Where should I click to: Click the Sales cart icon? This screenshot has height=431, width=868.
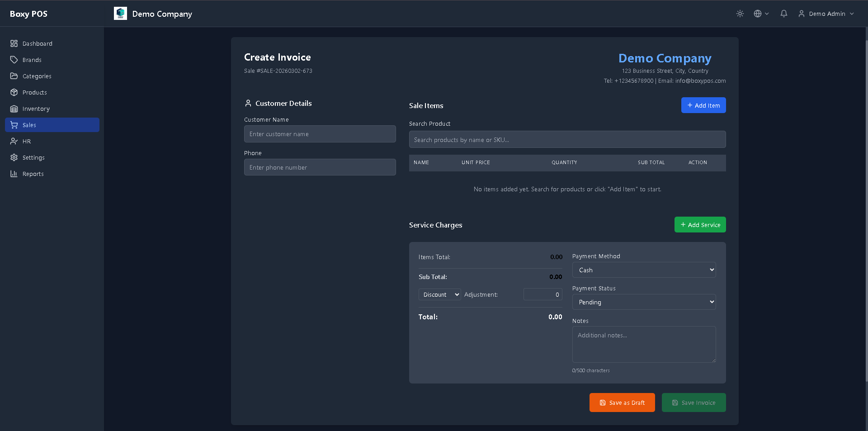click(14, 125)
